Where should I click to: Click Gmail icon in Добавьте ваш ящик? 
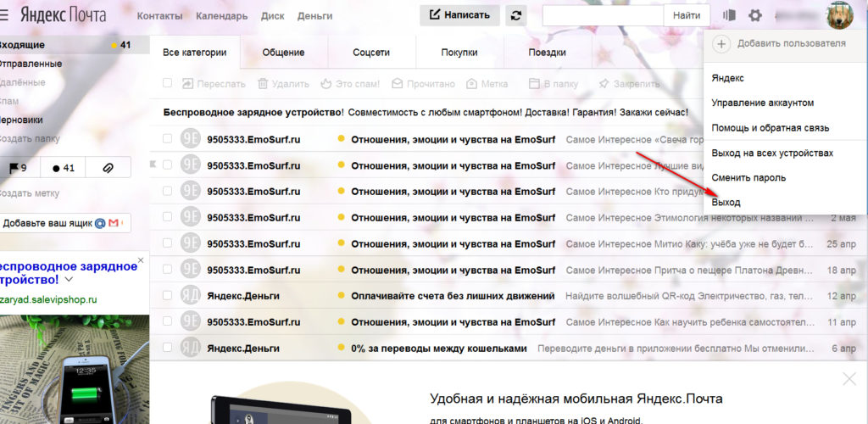[114, 223]
